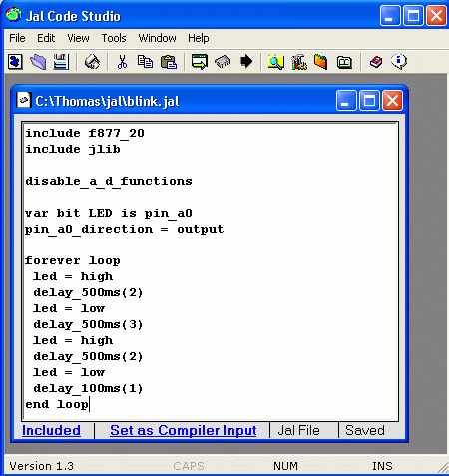Image resolution: width=449 pixels, height=476 pixels.
Task: Click the purple help book icon
Action: pyautogui.click(x=376, y=62)
